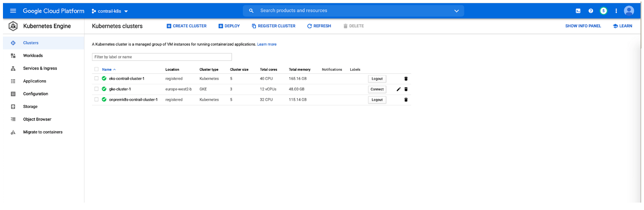The image size is (644, 210).
Task: Click Connect for gke-cluster-1
Action: 377,89
